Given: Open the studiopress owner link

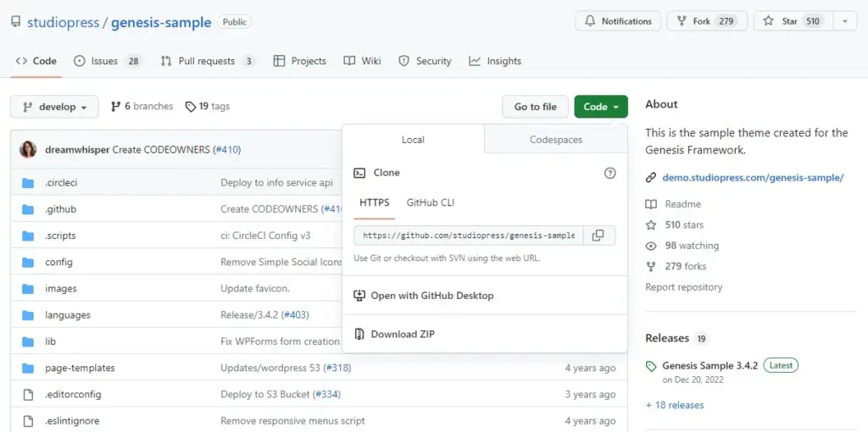Looking at the screenshot, I should [63, 23].
